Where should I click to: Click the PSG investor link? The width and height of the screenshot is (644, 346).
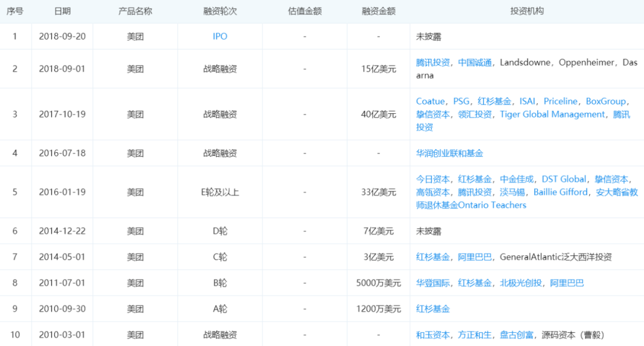pos(461,101)
